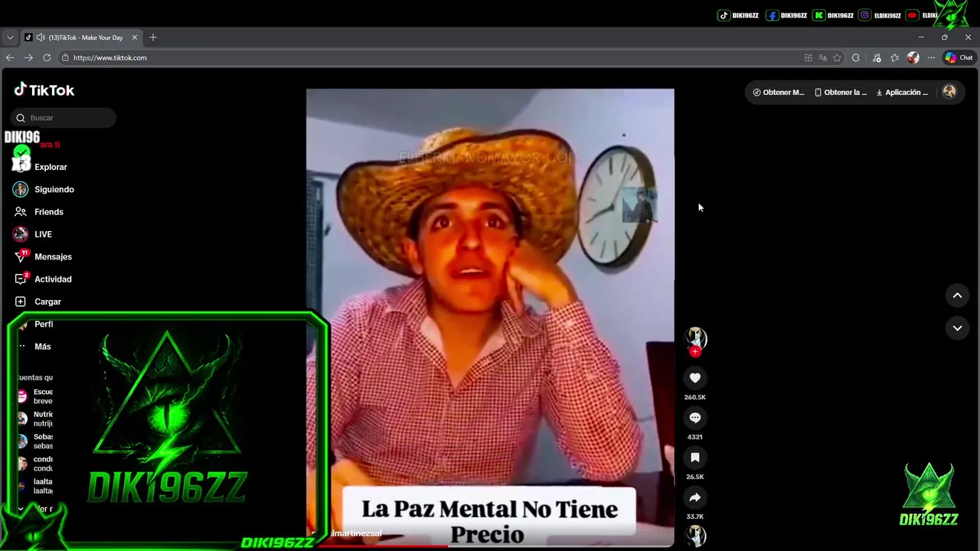The width and height of the screenshot is (980, 551).
Task: Click the sound disc avatar below share
Action: pyautogui.click(x=695, y=536)
